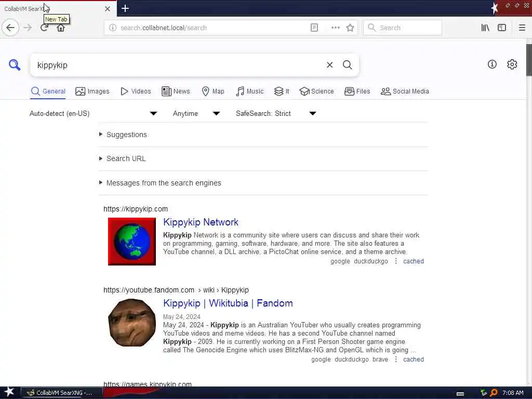Image resolution: width=532 pixels, height=399 pixels.
Task: Open a new tab with the plus icon
Action: pyautogui.click(x=125, y=8)
